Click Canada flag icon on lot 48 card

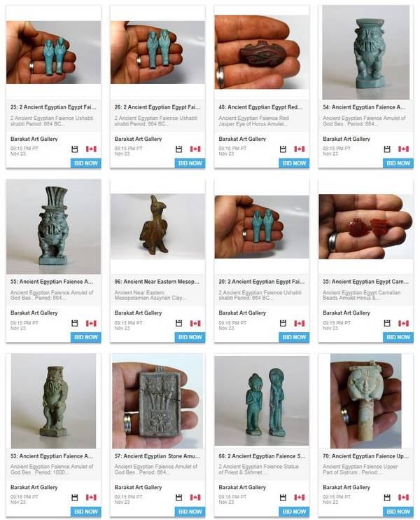[300, 149]
